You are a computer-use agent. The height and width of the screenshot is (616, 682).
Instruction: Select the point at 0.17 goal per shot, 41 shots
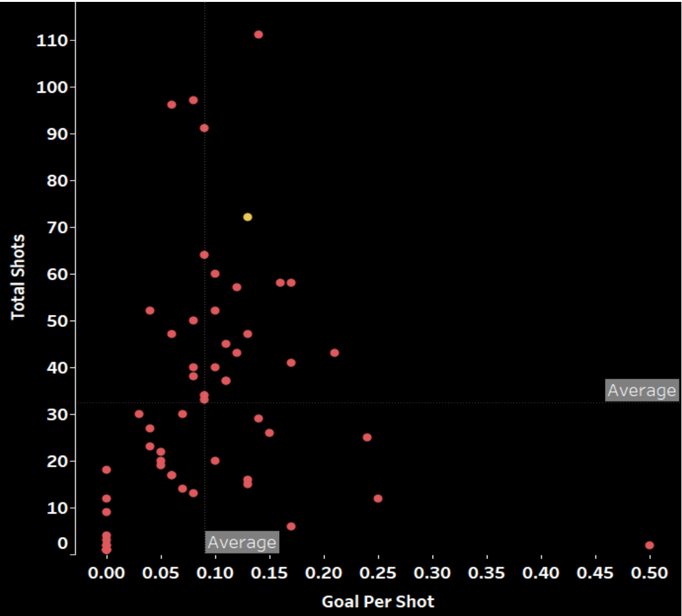tap(291, 362)
